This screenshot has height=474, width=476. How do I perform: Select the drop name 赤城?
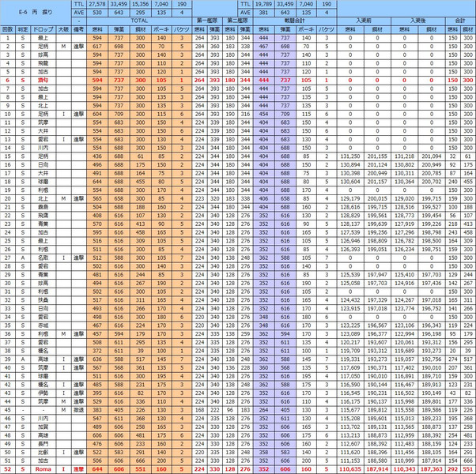[x=43, y=325]
